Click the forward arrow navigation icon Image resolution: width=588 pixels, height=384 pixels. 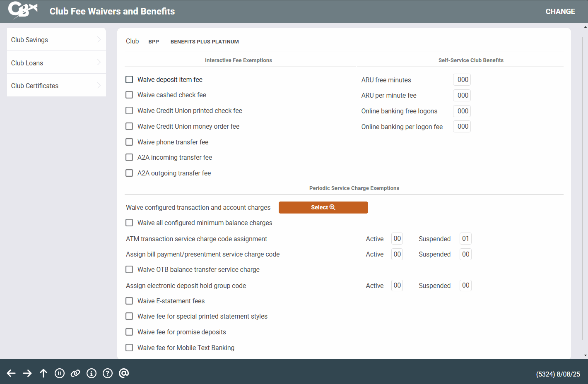(x=27, y=373)
